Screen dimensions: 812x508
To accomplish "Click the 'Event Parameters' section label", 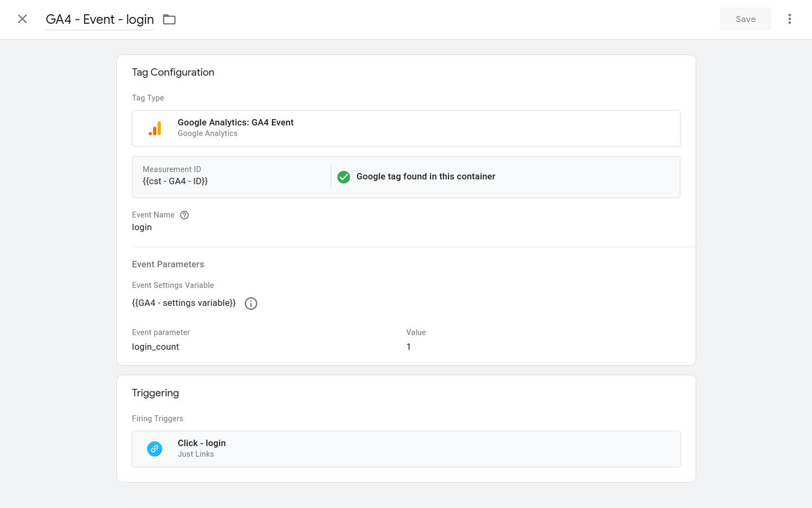I will pos(168,264).
